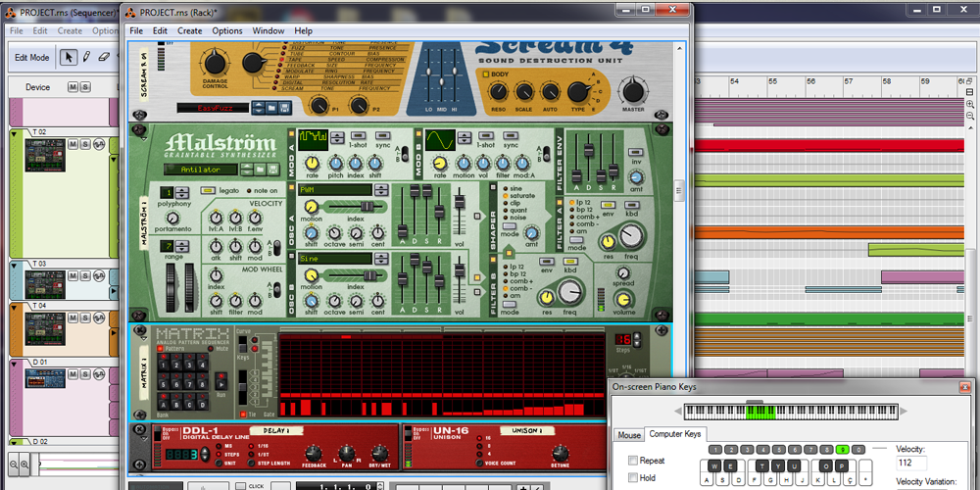Image resolution: width=980 pixels, height=490 pixels.
Task: Toggle Filter A kbd button
Action: tap(632, 205)
